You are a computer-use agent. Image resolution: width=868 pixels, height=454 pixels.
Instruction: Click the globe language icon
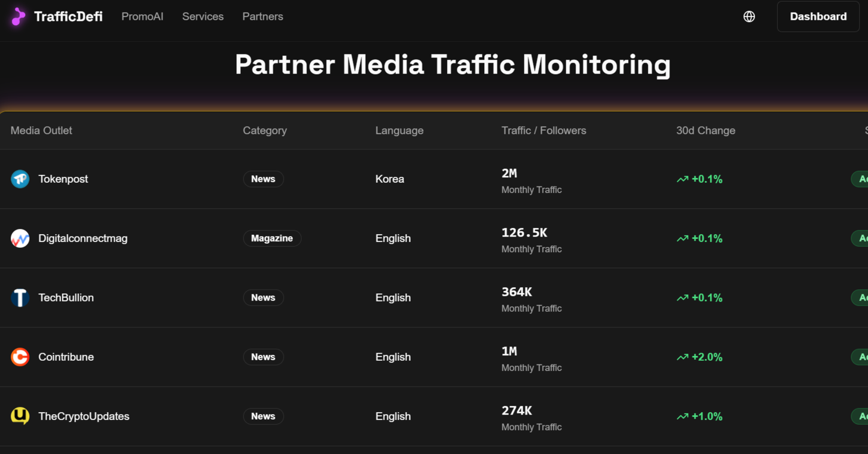click(749, 16)
